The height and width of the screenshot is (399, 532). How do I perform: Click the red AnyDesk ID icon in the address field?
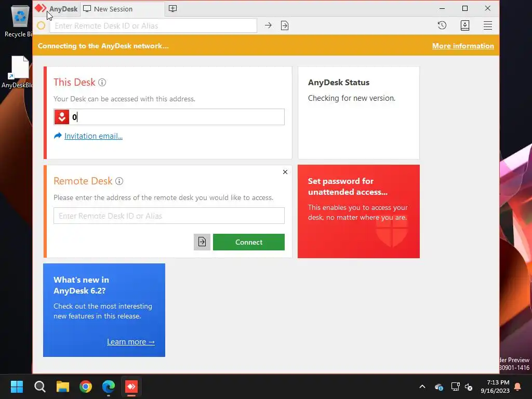pyautogui.click(x=62, y=117)
